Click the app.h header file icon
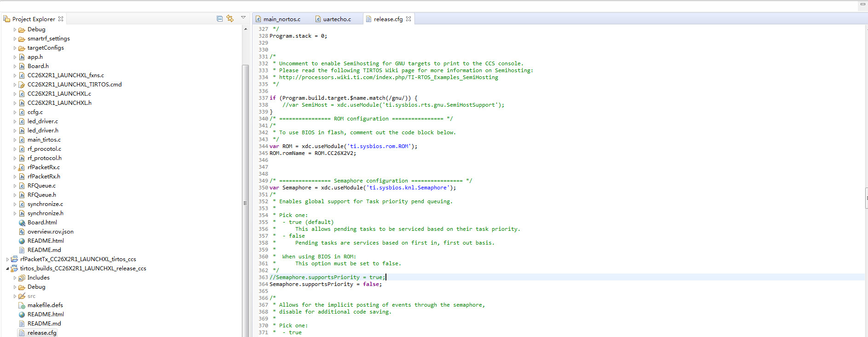The width and height of the screenshot is (868, 337). click(x=22, y=57)
